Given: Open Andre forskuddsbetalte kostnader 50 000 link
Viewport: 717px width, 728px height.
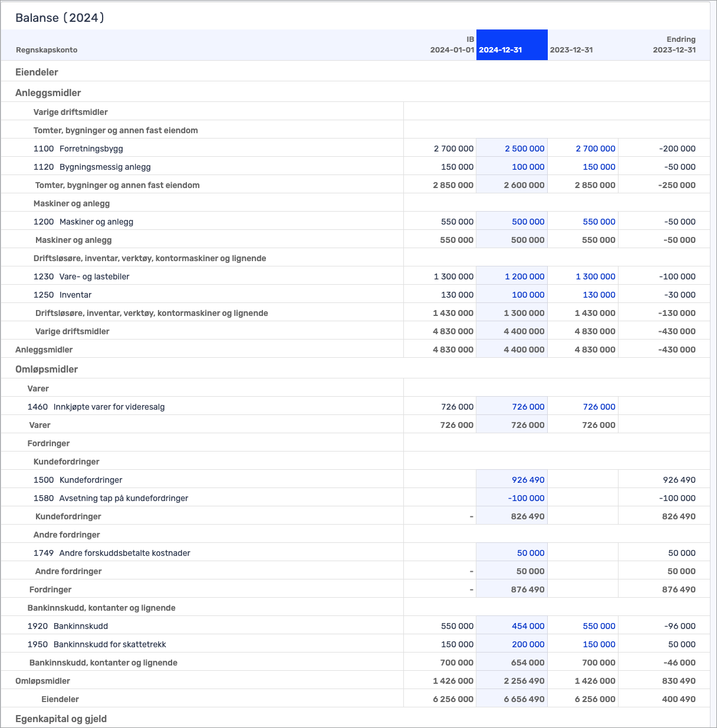Looking at the screenshot, I should (530, 553).
